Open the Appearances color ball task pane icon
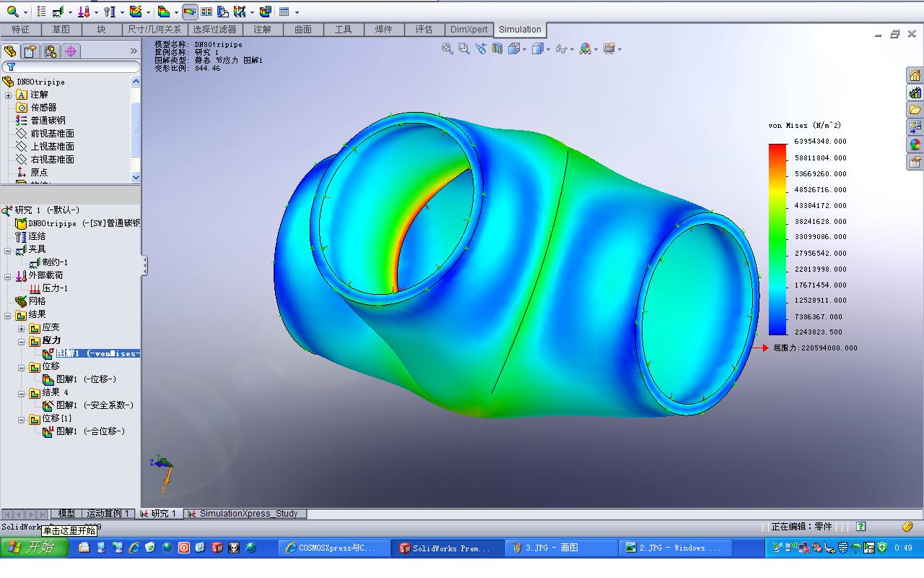The width and height of the screenshot is (924, 578). pos(915,144)
